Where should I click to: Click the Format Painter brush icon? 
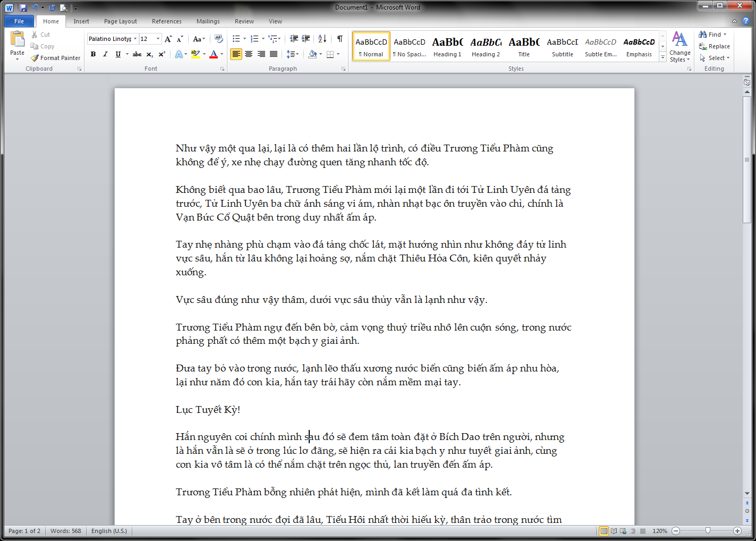coord(35,58)
